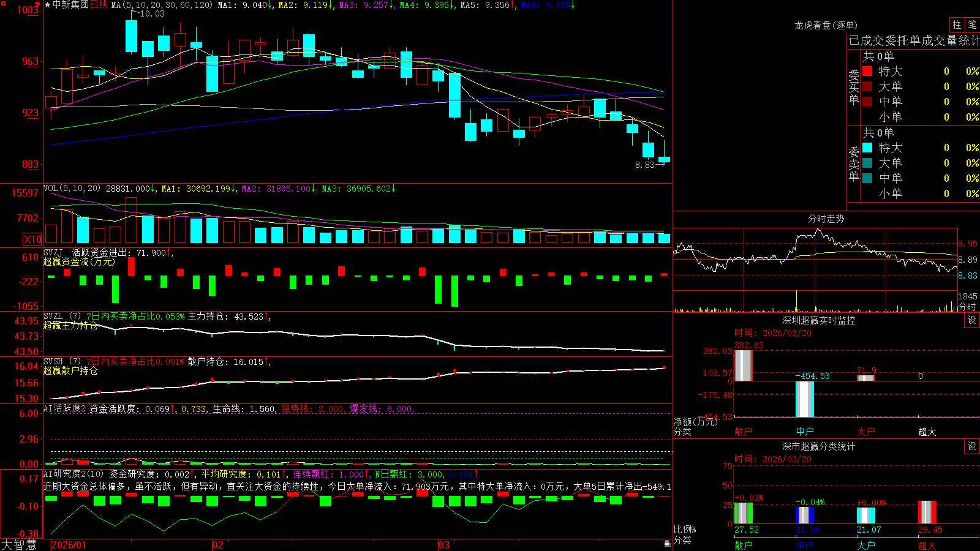Click the 2026/01 date marker
The image size is (980, 551).
(x=69, y=545)
